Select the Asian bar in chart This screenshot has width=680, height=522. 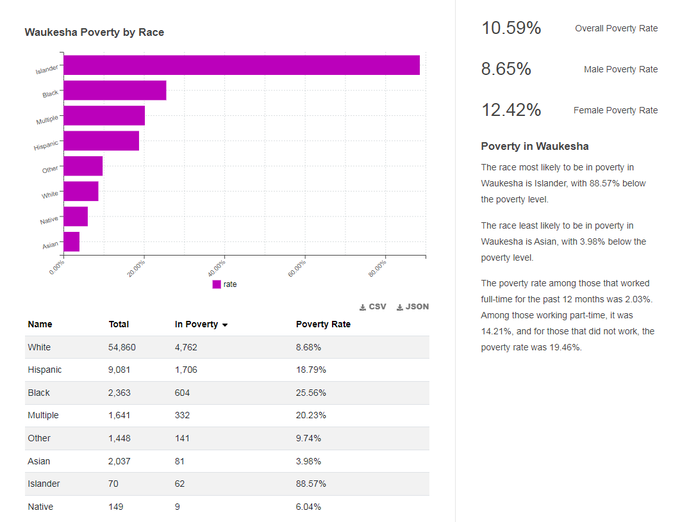(72, 242)
